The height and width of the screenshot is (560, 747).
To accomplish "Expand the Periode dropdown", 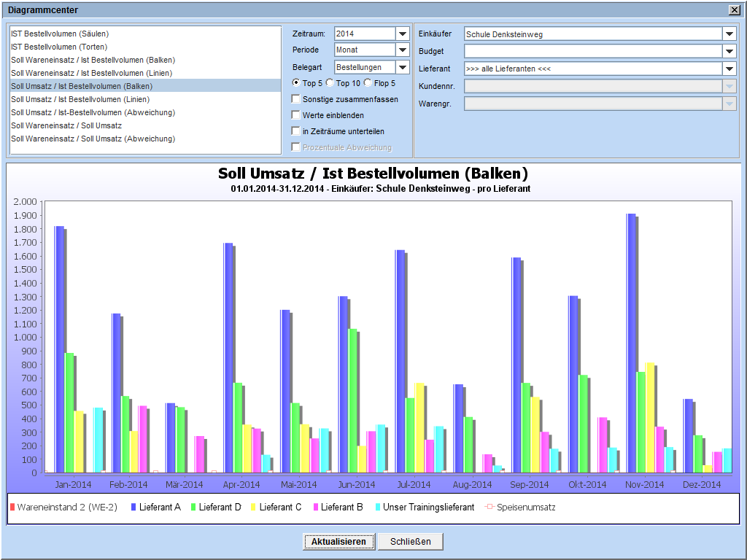I will pos(403,50).
